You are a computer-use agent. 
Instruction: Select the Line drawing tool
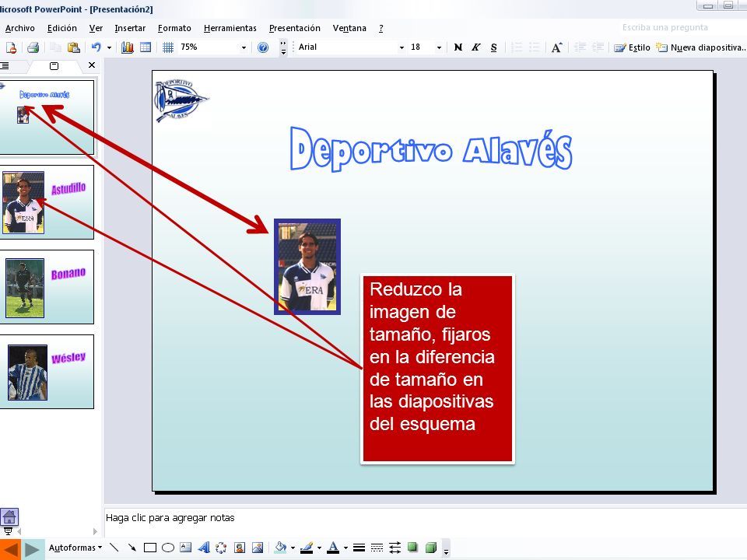114,548
